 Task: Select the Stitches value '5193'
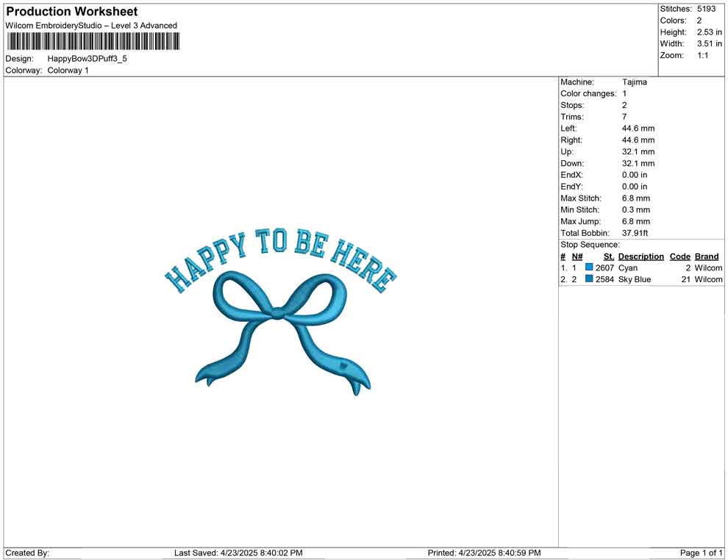[706, 9]
